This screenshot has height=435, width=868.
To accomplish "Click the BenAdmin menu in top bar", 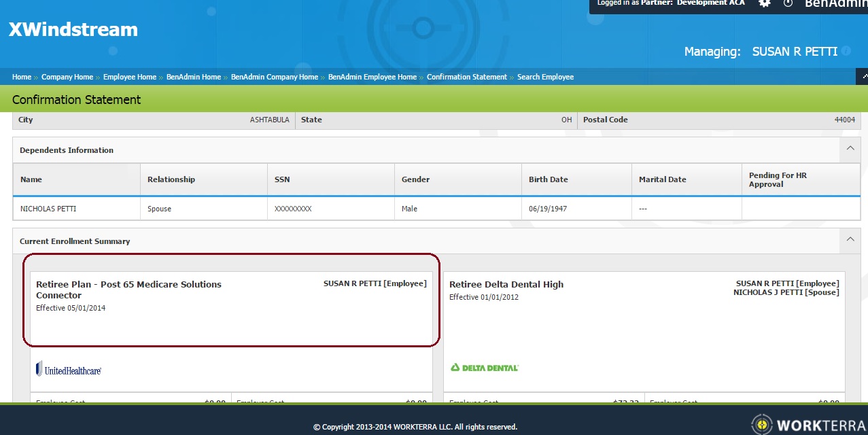I will click(835, 4).
